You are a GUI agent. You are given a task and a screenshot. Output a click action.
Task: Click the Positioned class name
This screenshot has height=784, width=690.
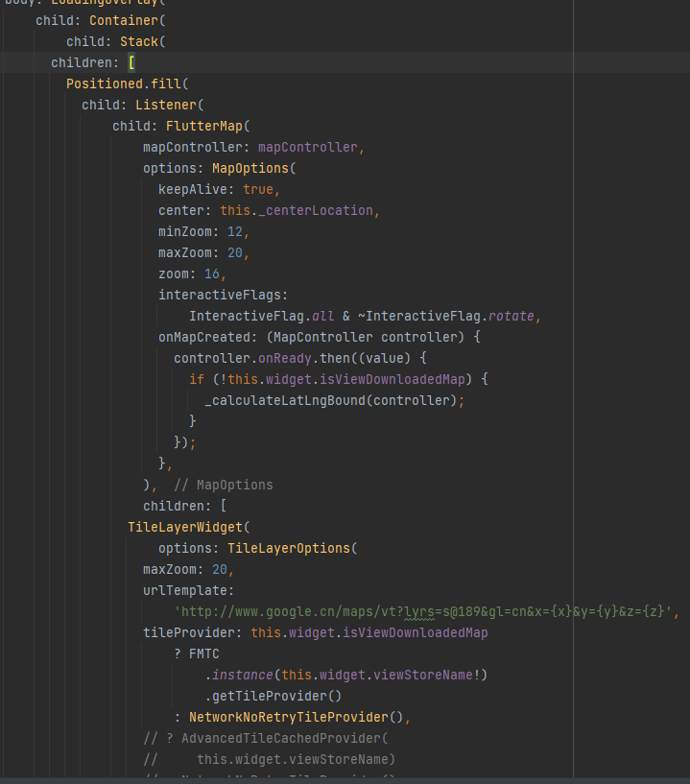click(x=105, y=83)
